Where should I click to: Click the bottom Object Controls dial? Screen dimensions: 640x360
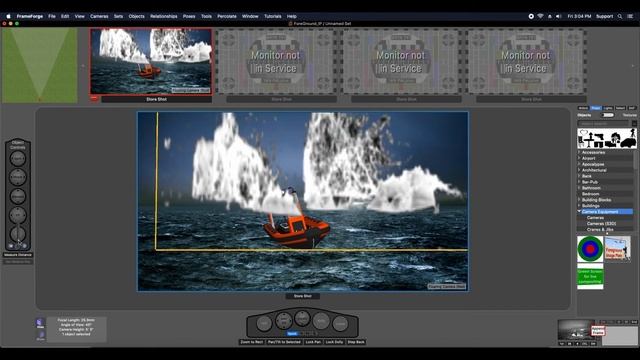click(x=18, y=234)
